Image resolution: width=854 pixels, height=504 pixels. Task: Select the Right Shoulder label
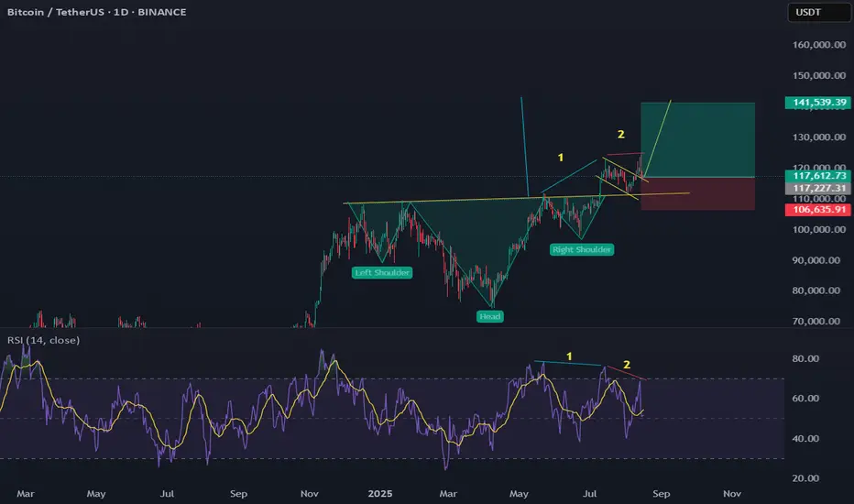click(582, 249)
